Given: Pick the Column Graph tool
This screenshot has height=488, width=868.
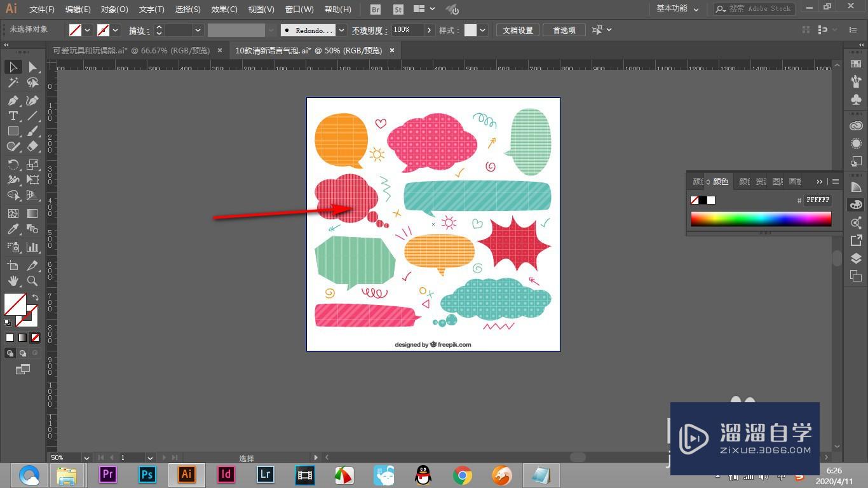Looking at the screenshot, I should pos(32,247).
